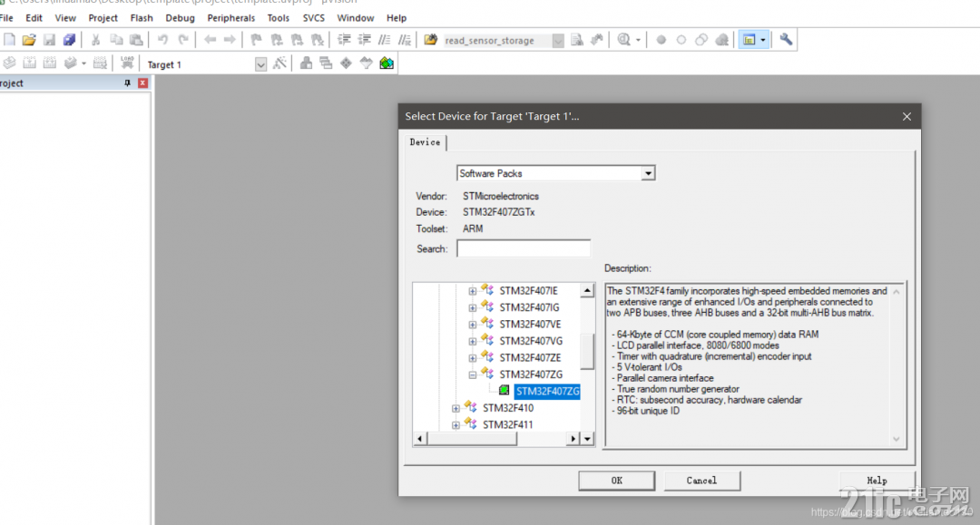The height and width of the screenshot is (525, 980).
Task: Comment the selection with the // icon
Action: [385, 40]
